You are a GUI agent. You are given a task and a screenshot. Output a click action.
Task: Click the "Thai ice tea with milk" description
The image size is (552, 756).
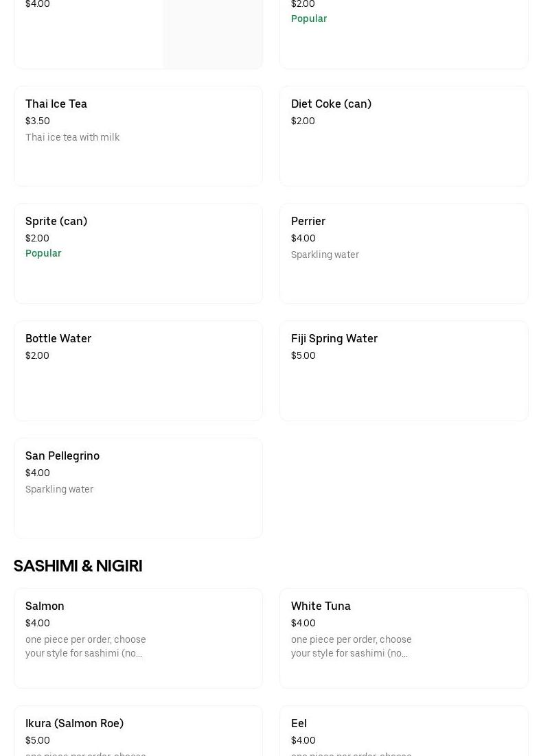pyautogui.click(x=72, y=137)
